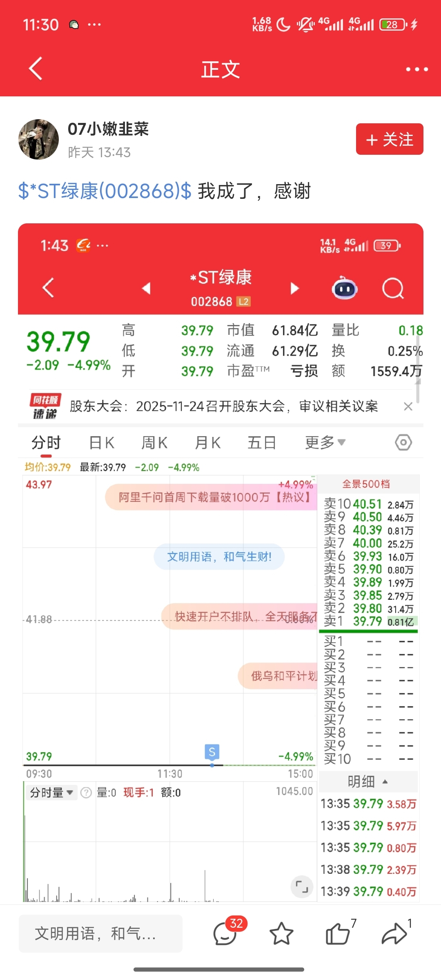Tap the 13:38 39.79 2.39万 trade row
Screen dimensions: 441x980
tap(368, 869)
